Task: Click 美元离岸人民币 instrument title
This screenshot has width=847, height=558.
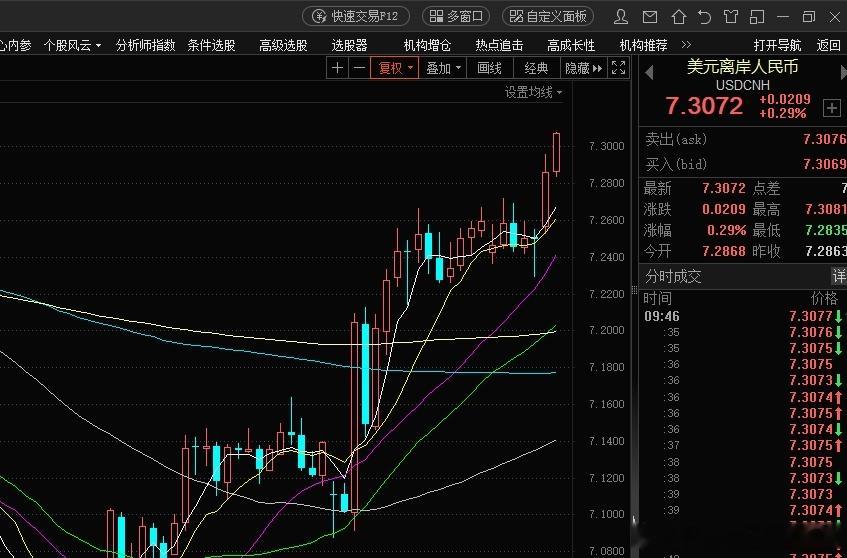Action: pyautogui.click(x=742, y=67)
